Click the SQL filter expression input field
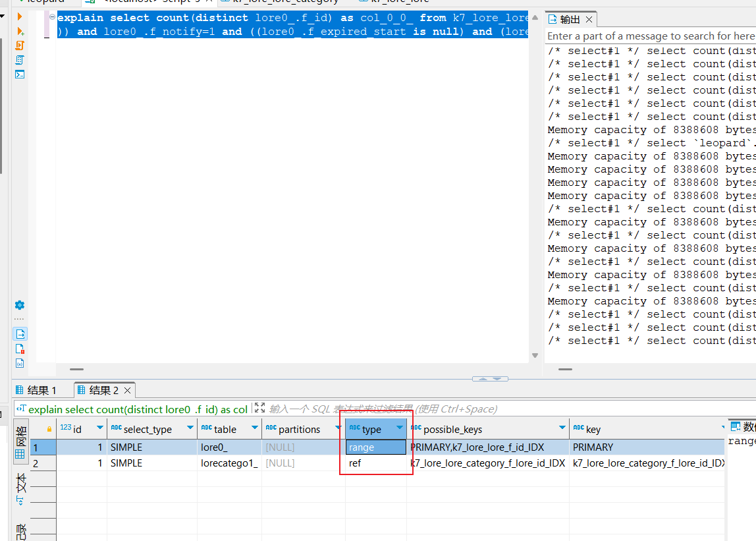 tap(382, 409)
